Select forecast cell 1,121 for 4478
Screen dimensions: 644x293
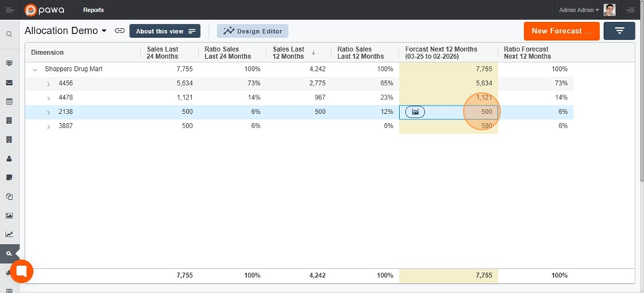449,97
